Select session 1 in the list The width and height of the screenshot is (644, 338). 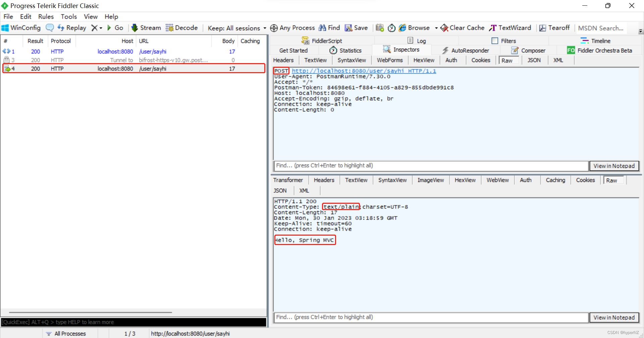[x=133, y=51]
